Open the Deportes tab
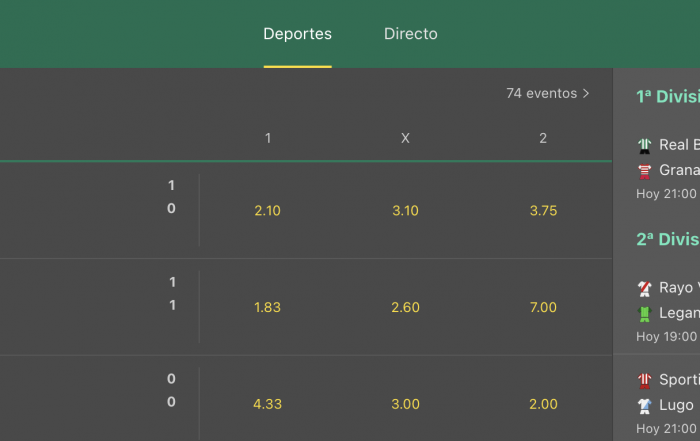Screen dimensions: 700x441 click(297, 34)
